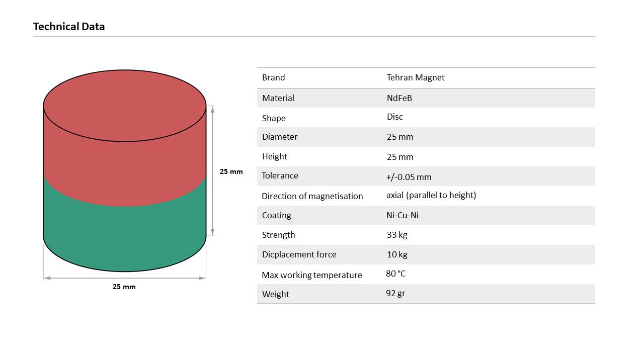The height and width of the screenshot is (362, 644).
Task: Click the 92 gr weight value
Action: 395,293
